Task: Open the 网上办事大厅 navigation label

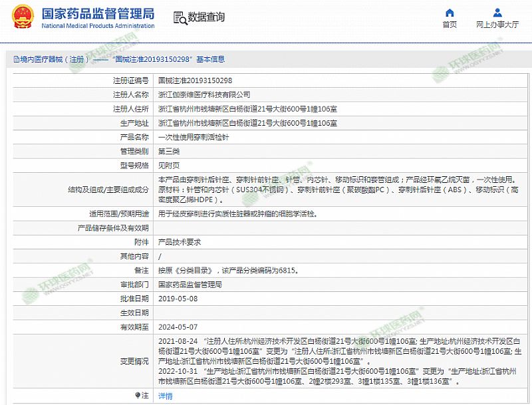Action: [x=497, y=25]
